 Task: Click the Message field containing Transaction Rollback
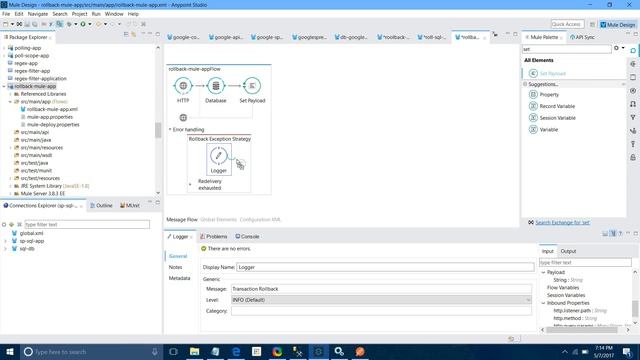(381, 289)
